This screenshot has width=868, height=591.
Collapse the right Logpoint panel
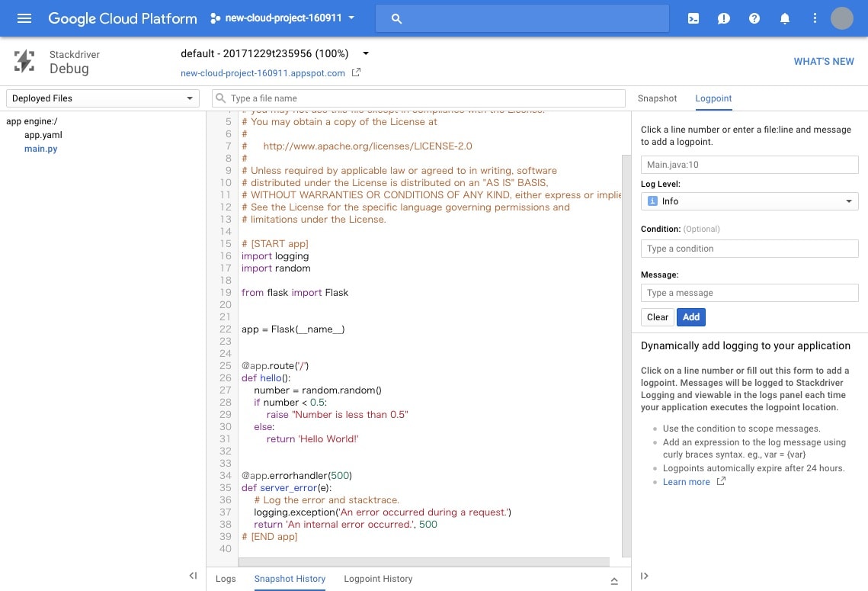(x=644, y=576)
